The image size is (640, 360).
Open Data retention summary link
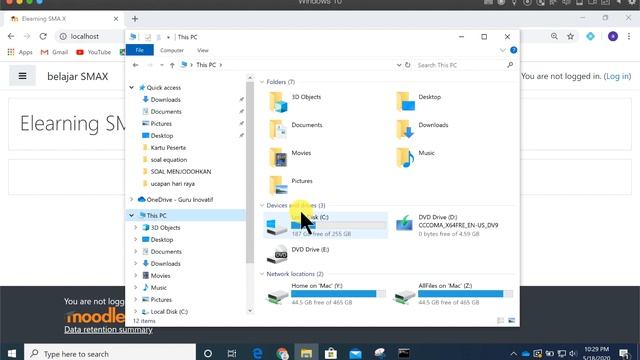click(108, 330)
